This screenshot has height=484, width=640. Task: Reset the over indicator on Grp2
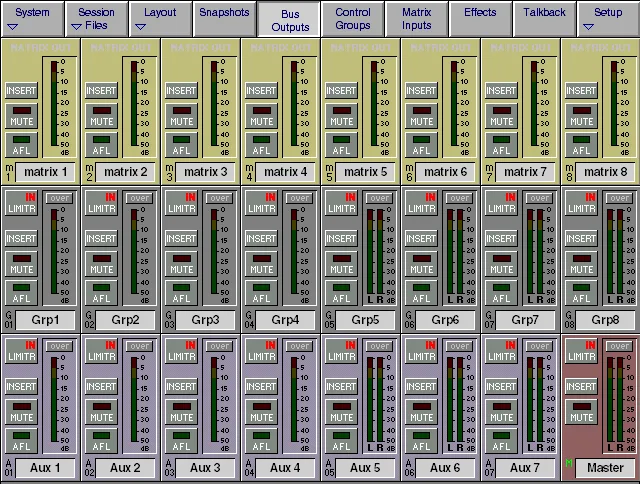click(x=140, y=198)
